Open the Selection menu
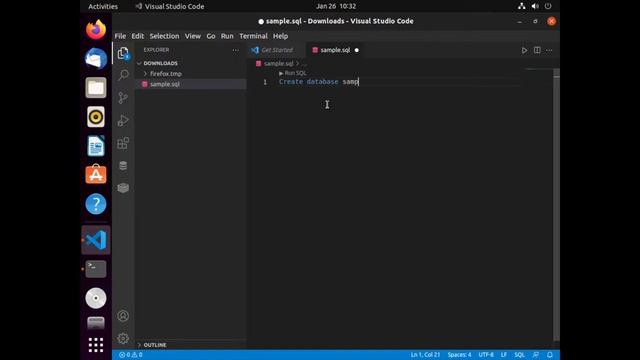Screen dimensions: 640x360 click(x=164, y=36)
